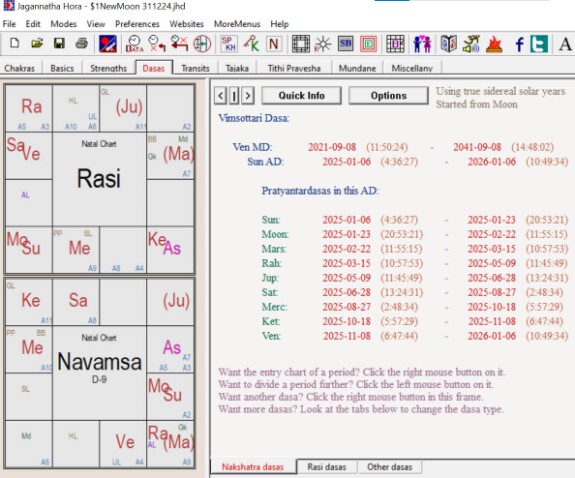Switch to the Other dasas bottom tab

pos(389,467)
